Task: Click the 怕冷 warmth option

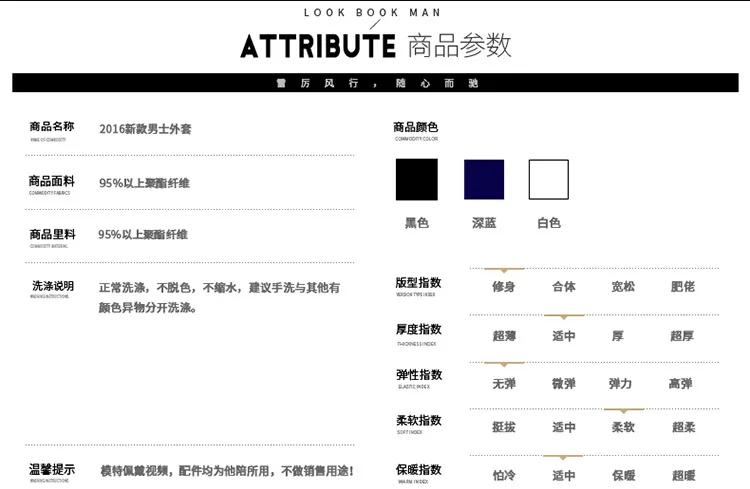Action: (504, 475)
